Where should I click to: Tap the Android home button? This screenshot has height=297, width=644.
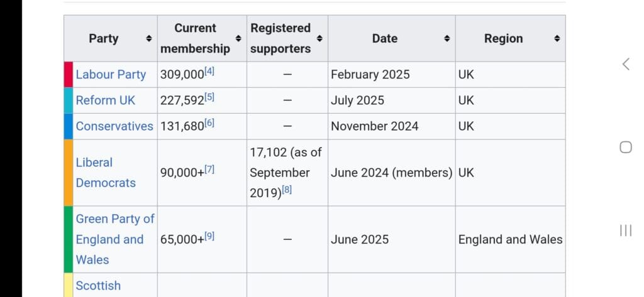coord(625,147)
